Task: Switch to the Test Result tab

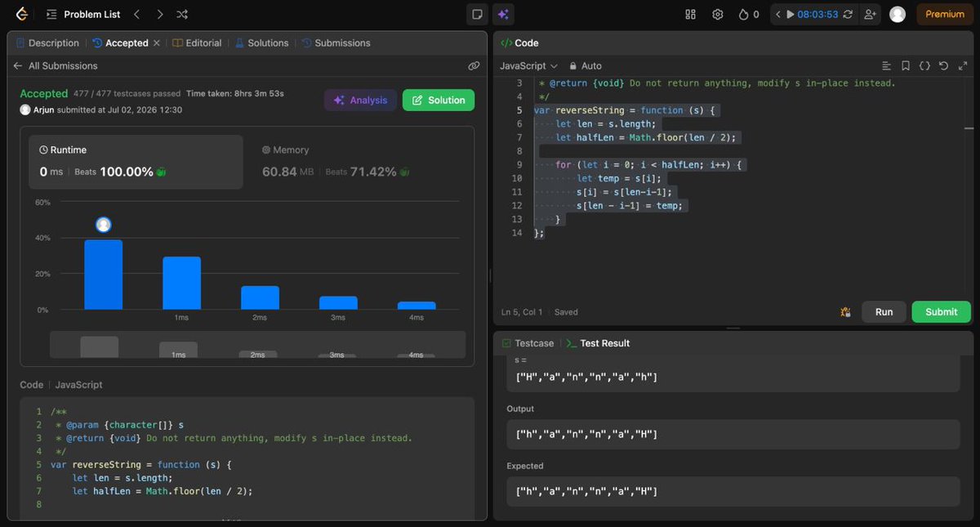Action: pyautogui.click(x=597, y=343)
